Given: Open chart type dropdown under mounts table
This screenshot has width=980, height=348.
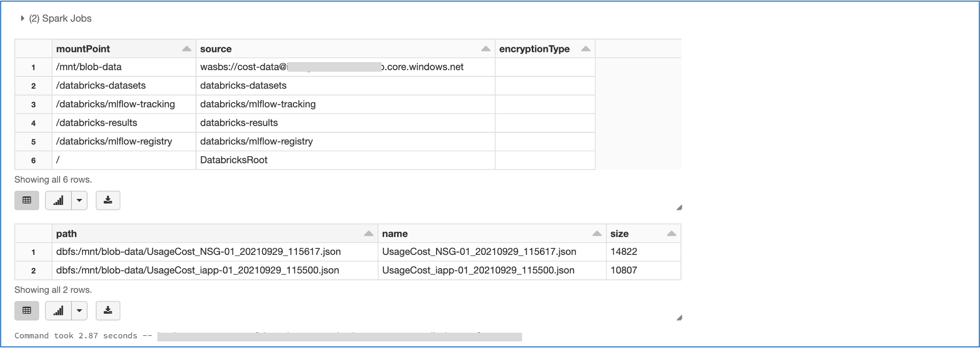Looking at the screenshot, I should [79, 200].
